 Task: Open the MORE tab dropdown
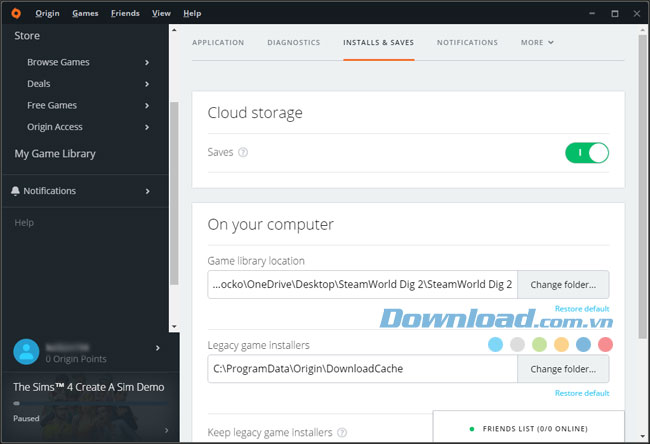[537, 43]
